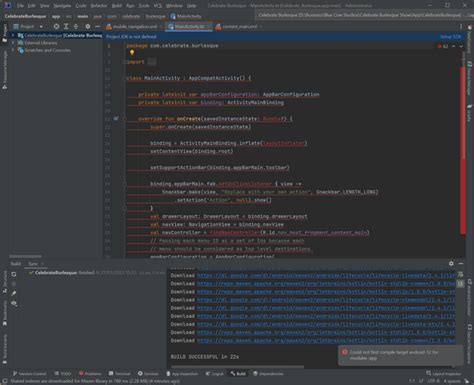Click the BUILD SUCCESSFUL output text
Image resolution: width=474 pixels, height=385 pixels.
point(205,357)
